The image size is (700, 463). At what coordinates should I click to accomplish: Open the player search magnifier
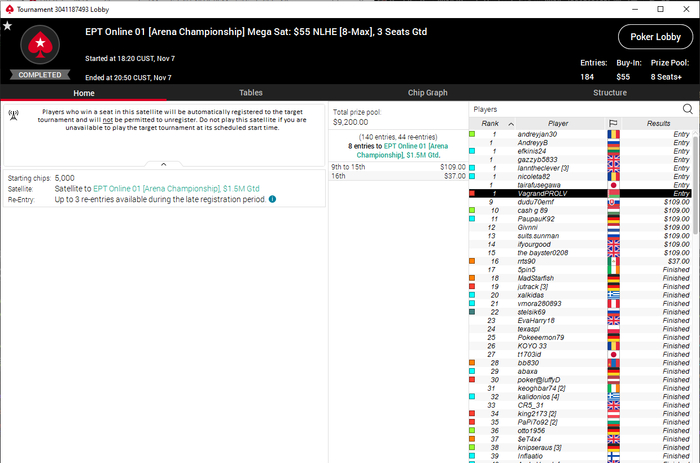point(688,109)
